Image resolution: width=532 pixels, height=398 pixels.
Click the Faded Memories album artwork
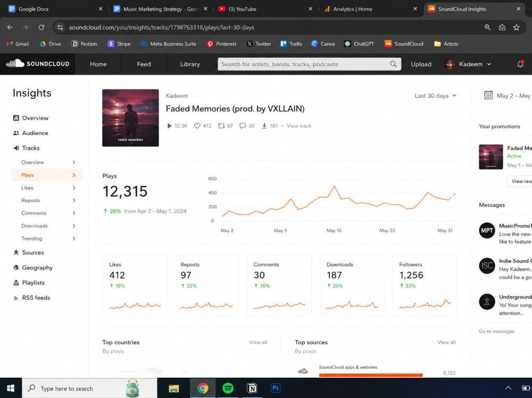tap(130, 118)
